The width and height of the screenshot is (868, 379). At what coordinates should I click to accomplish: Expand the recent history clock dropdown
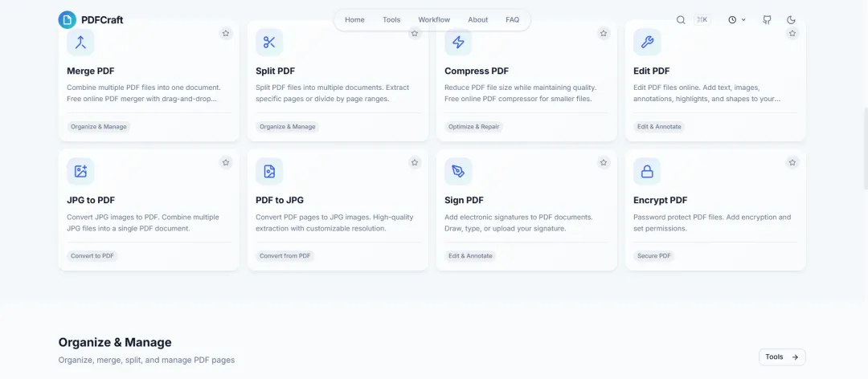click(x=737, y=20)
